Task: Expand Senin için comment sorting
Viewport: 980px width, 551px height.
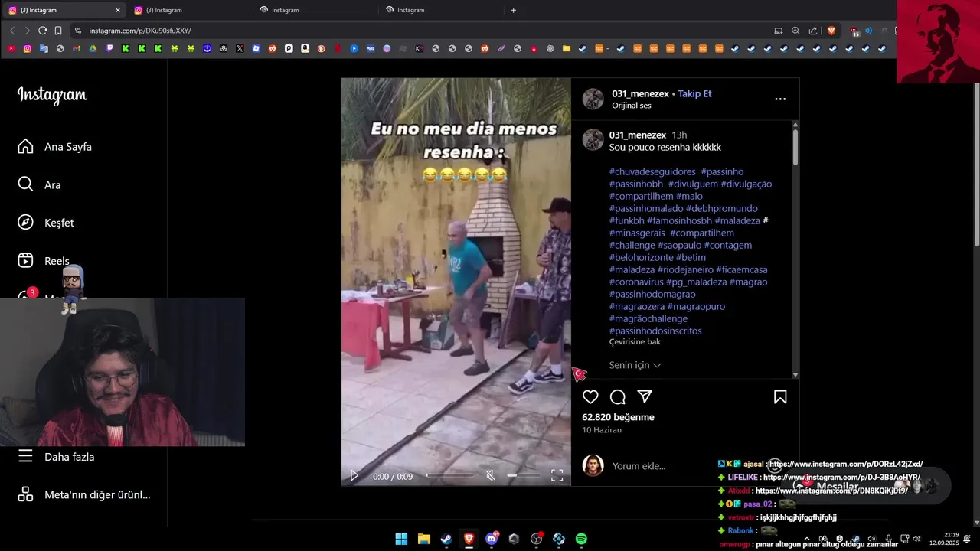Action: point(635,365)
